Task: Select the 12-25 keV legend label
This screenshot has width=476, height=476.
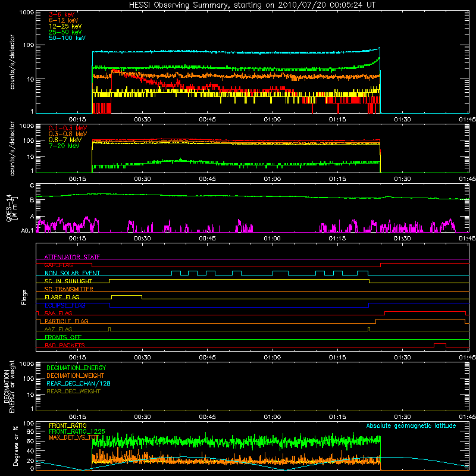Action: [65, 26]
